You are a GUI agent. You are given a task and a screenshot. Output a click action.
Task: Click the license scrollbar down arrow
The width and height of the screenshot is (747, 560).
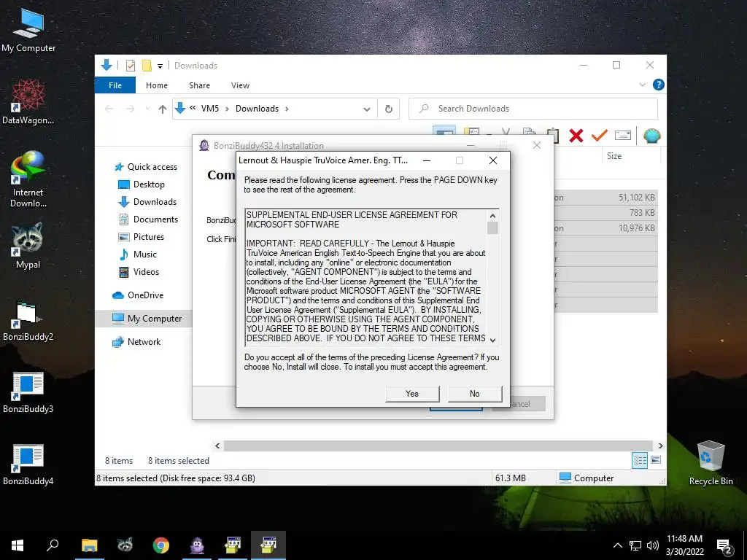coord(492,340)
